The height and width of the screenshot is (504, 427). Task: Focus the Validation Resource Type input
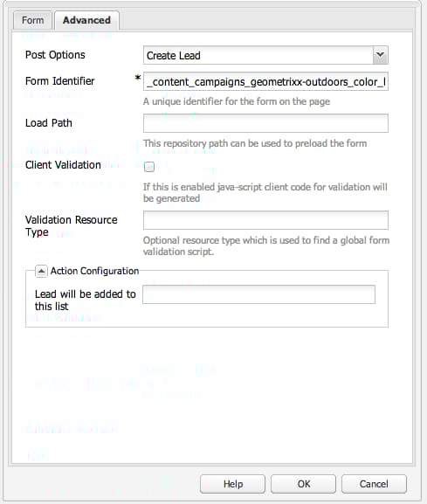tap(265, 220)
